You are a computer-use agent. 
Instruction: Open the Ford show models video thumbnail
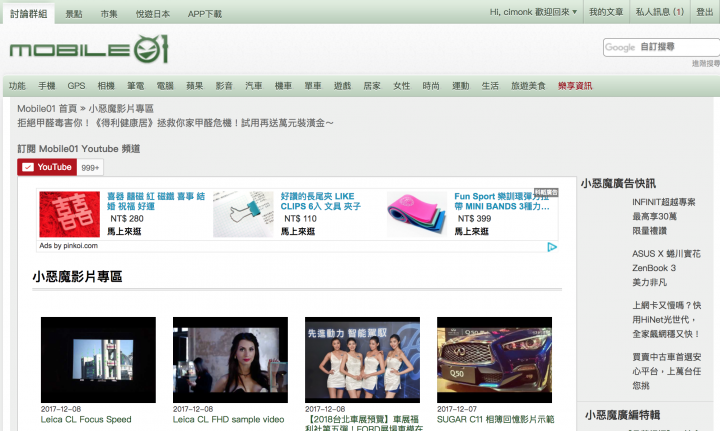coord(362,360)
